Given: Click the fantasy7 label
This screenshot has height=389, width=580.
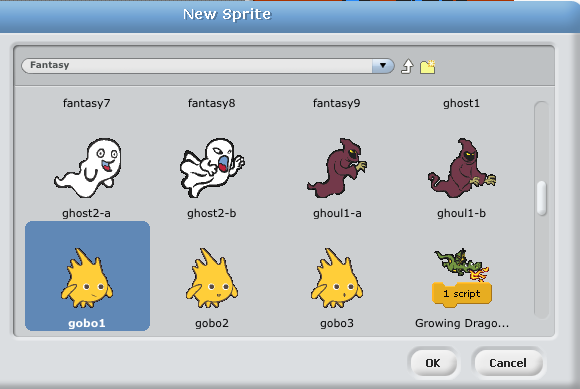Looking at the screenshot, I should 87,103.
